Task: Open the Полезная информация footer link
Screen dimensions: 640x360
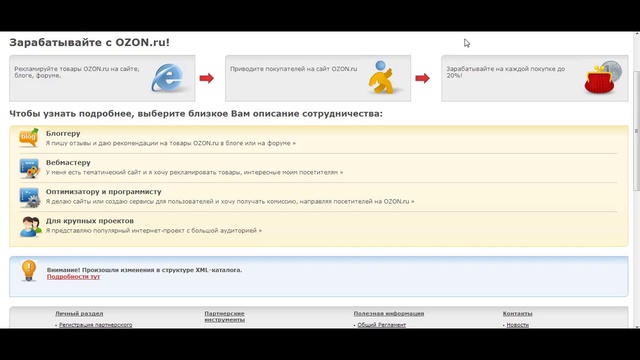Action: point(389,313)
